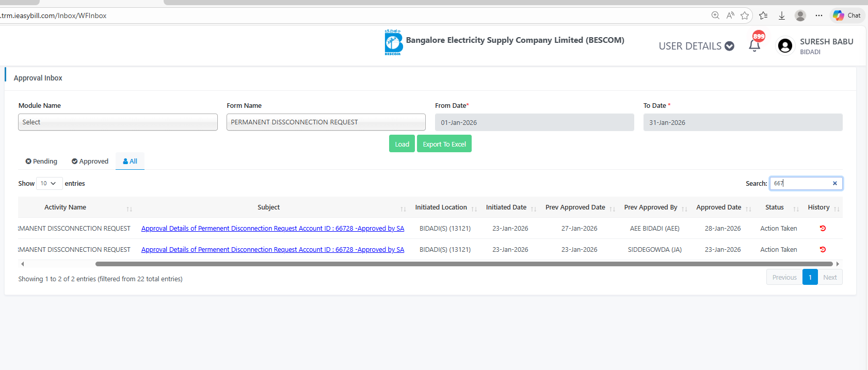Image resolution: width=868 pixels, height=370 pixels.
Task: Click the browser favorites star icon
Action: pos(745,15)
